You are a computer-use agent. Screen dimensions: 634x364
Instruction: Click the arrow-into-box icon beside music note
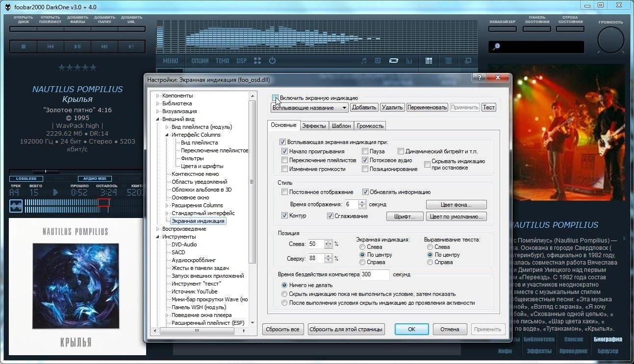(x=378, y=61)
